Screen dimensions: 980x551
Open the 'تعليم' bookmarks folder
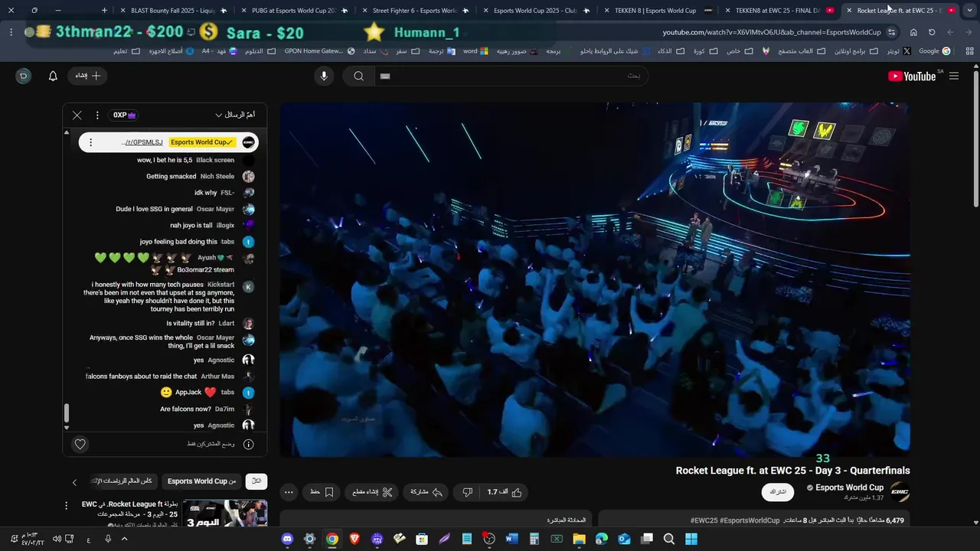click(126, 51)
